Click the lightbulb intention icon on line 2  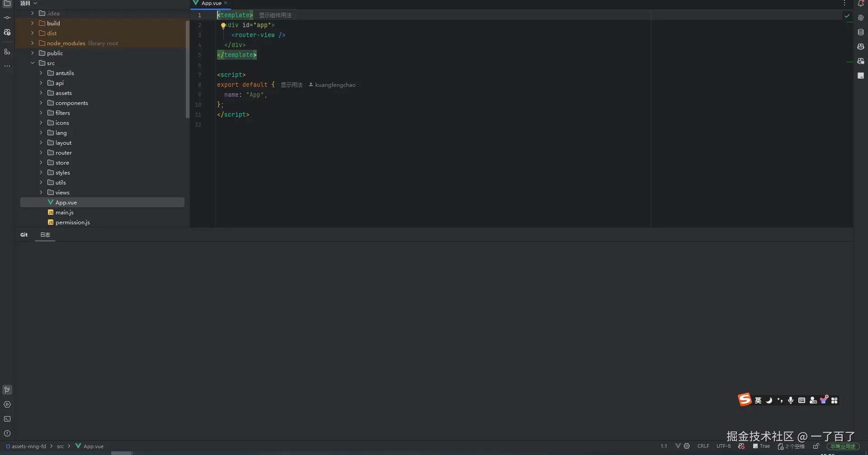223,25
